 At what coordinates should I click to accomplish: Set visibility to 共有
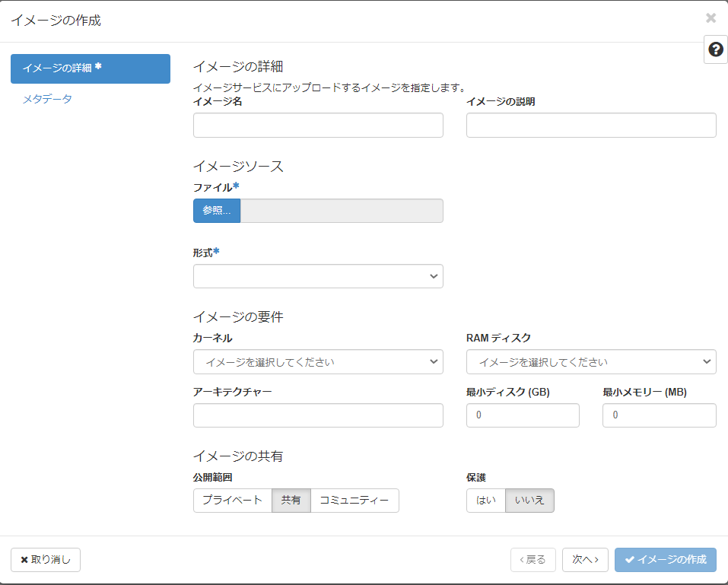(291, 501)
